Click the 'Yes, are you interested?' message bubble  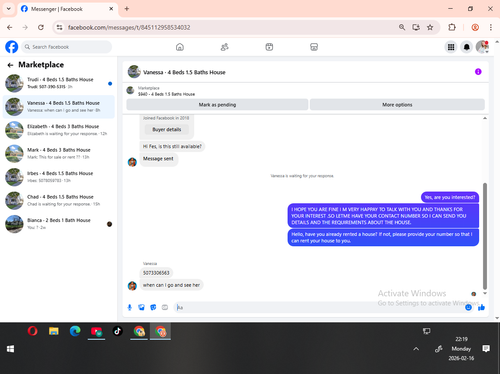point(450,197)
